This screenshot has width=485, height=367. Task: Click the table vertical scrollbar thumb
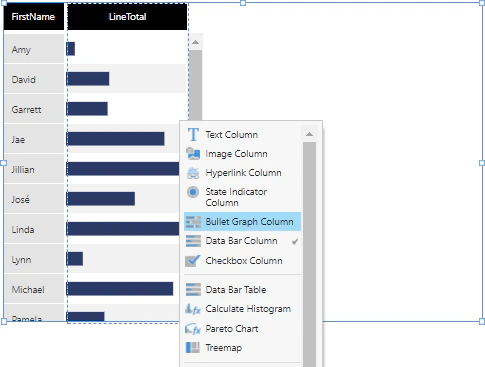(196, 85)
